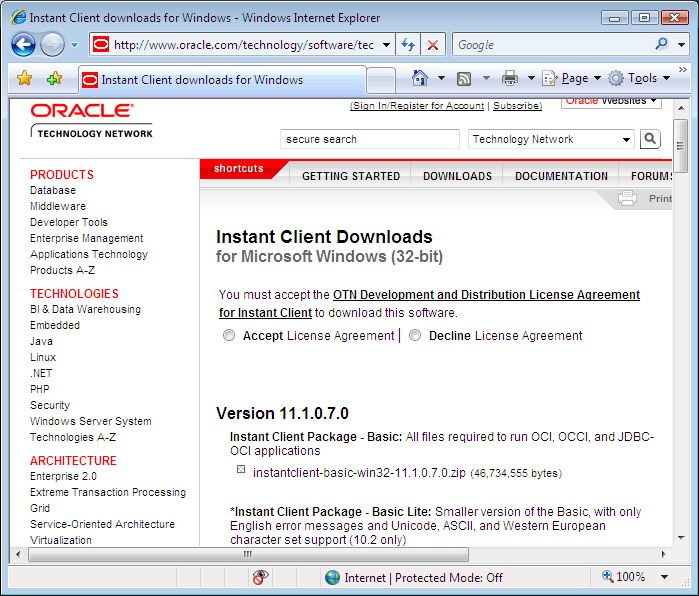Click the Oracle logo

[x=82, y=111]
